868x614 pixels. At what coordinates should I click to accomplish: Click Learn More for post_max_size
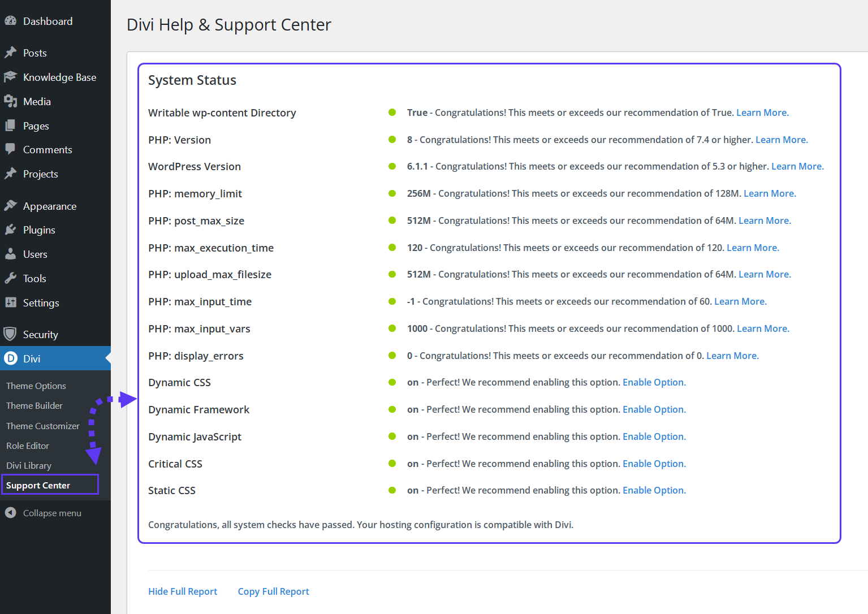(765, 220)
